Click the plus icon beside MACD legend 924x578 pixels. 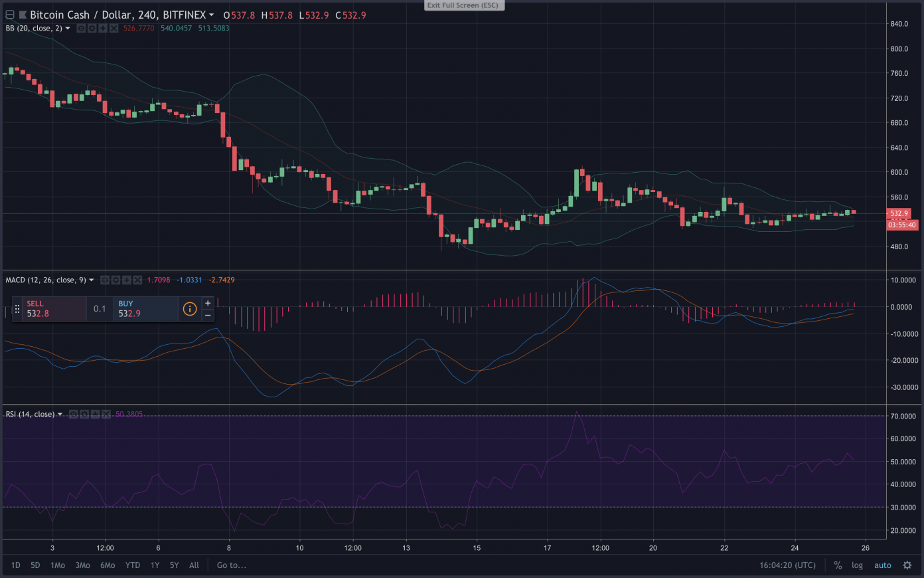tap(127, 280)
